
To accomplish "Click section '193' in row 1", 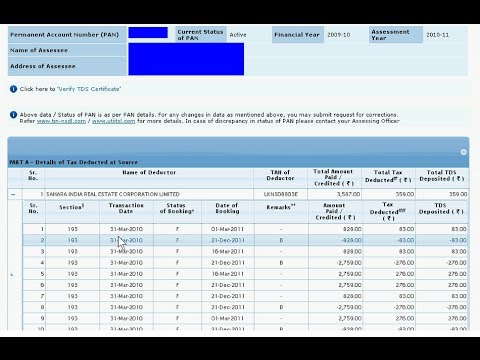I will pos(72,229).
